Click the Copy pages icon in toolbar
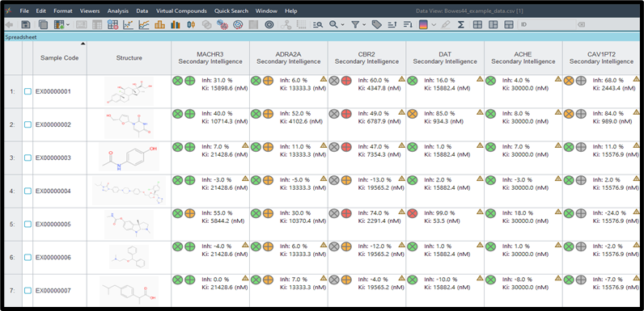Screen dimensions: 644x311 pos(43,24)
